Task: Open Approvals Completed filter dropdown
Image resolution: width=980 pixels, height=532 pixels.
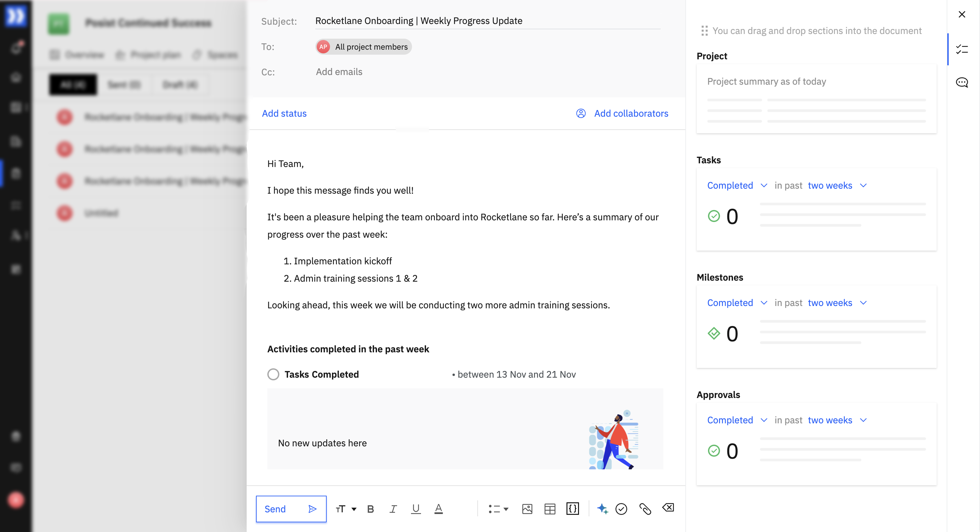Action: (737, 420)
